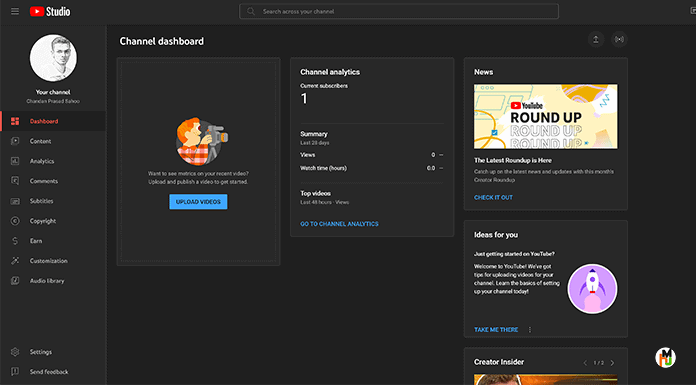
Task: Select Subtitles in the sidebar
Action: point(53,201)
